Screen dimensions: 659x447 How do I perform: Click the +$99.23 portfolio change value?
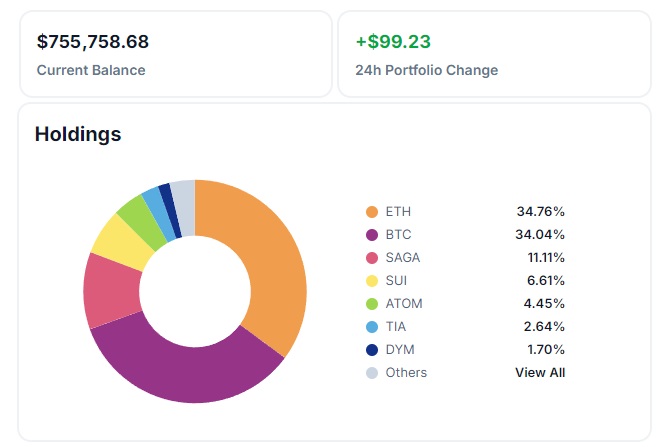coord(391,42)
